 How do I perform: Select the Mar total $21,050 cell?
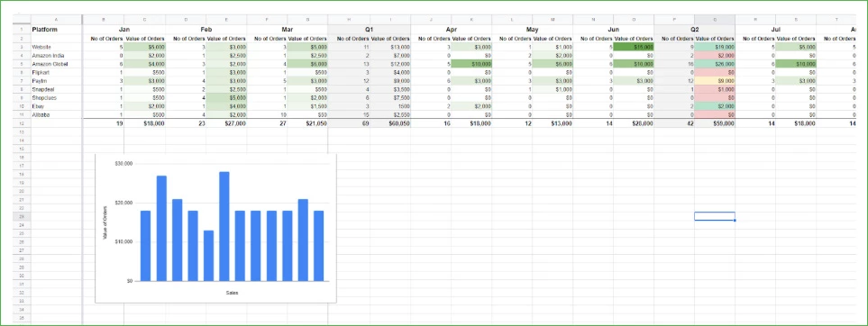pos(307,123)
